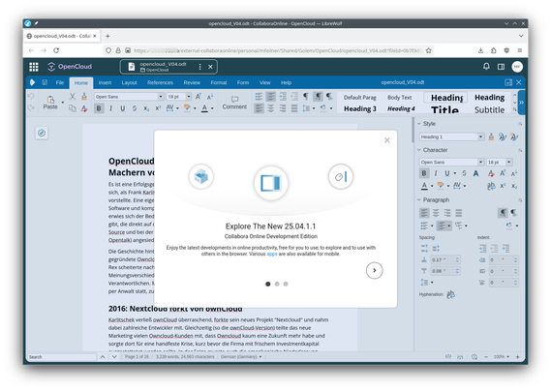Viewport: 551px width, 392px height.
Task: Activate clone formatting paintbrush in the ribbon
Action: coord(84,96)
